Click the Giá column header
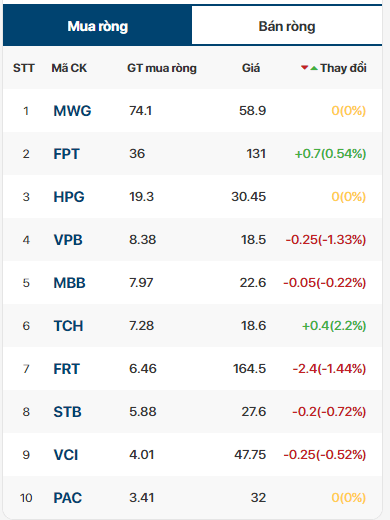Screen dimensions: 390x520 coord(251,68)
